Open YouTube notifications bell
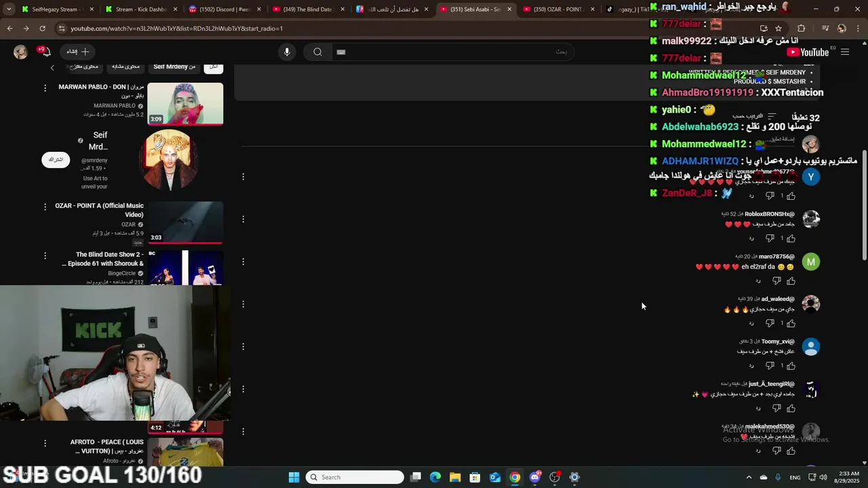 point(45,52)
